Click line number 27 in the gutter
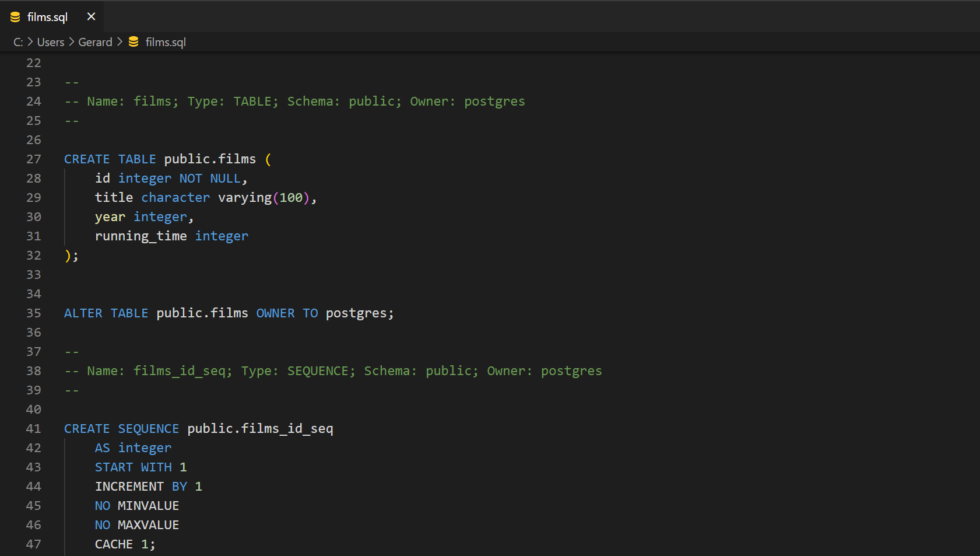The image size is (980, 556). [34, 159]
